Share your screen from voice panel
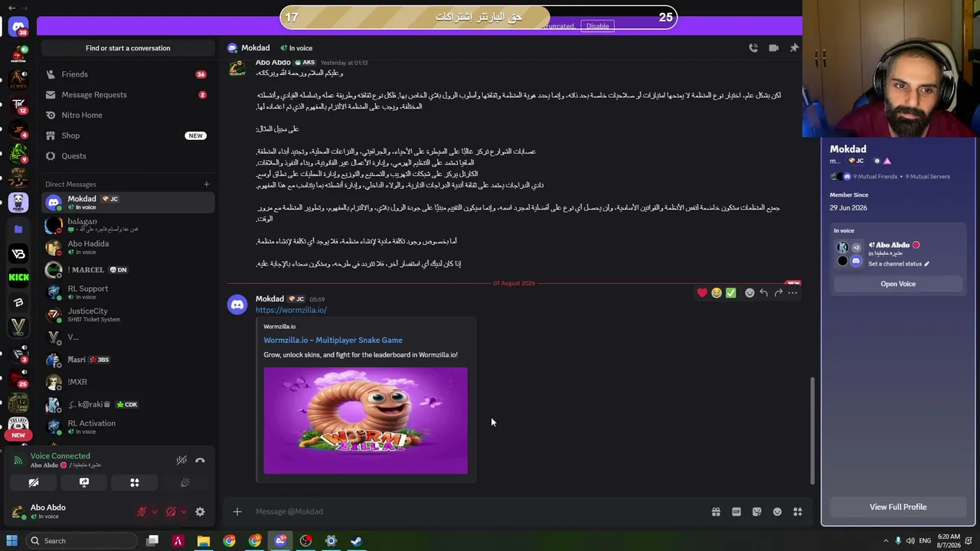 (x=84, y=483)
